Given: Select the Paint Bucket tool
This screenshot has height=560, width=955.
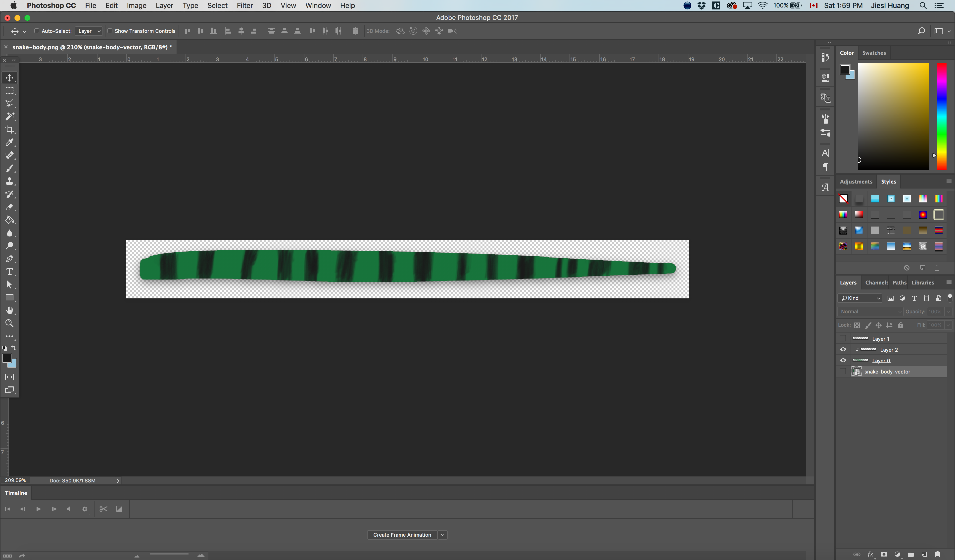Looking at the screenshot, I should point(9,220).
